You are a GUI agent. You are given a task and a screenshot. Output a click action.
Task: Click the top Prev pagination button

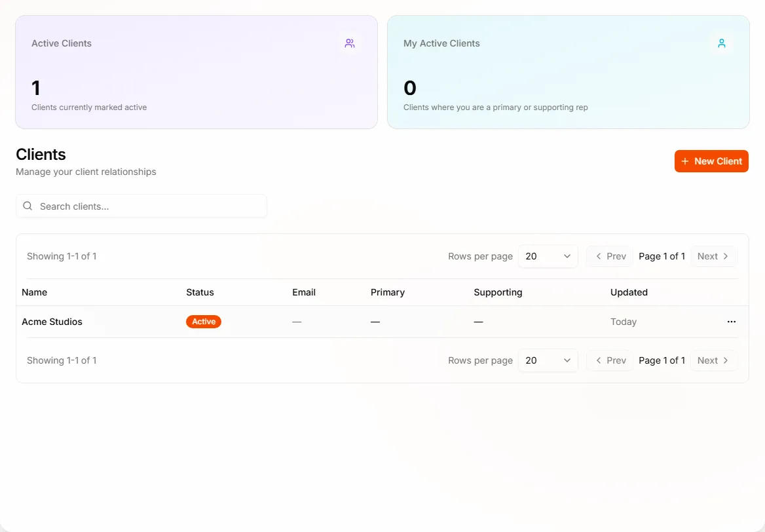(x=610, y=256)
